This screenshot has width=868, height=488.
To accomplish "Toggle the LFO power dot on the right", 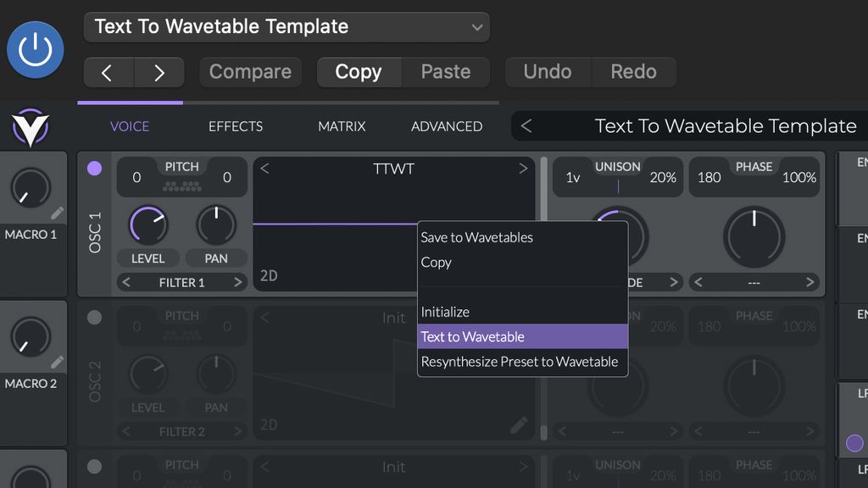I will (854, 443).
